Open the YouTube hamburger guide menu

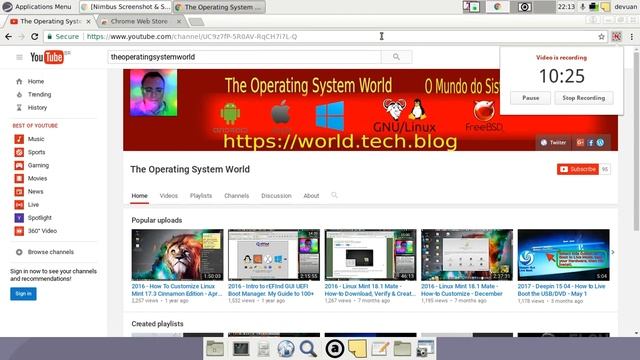(19, 57)
